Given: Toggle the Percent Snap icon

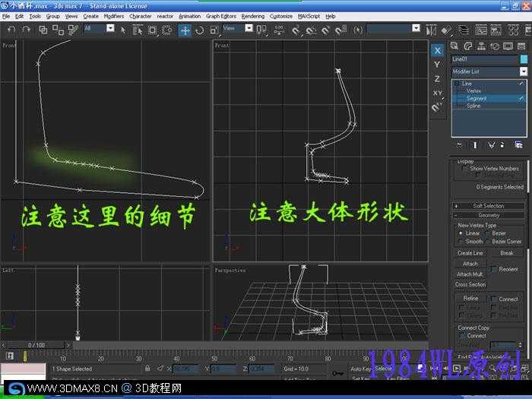Looking at the screenshot, I should 325,30.
